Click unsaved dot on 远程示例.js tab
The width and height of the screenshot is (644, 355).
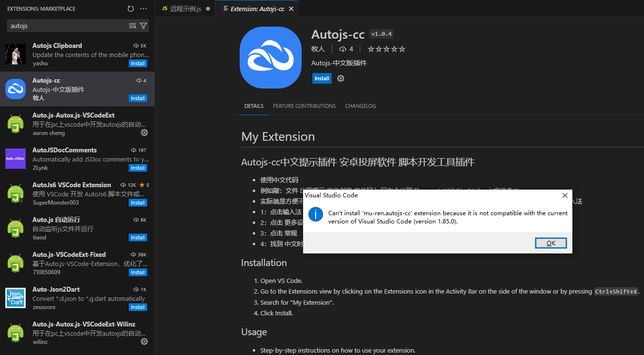pos(208,9)
